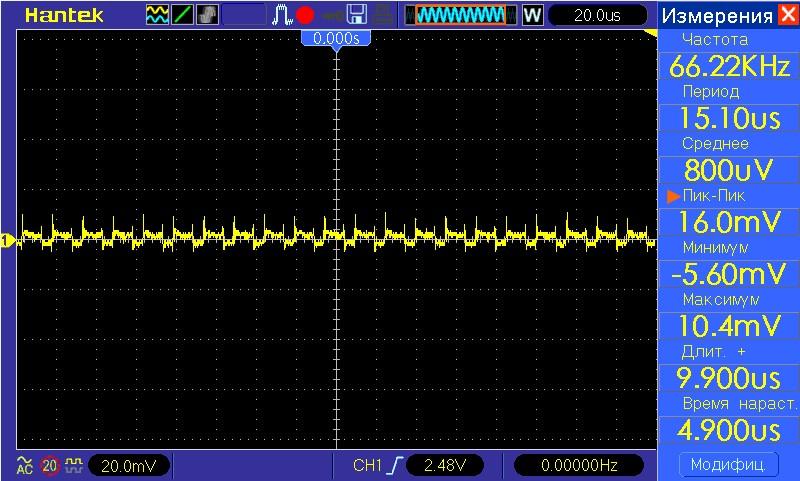Viewport: 800px width, 481px height.
Task: Click the 9.900us positive width value
Action: point(729,378)
